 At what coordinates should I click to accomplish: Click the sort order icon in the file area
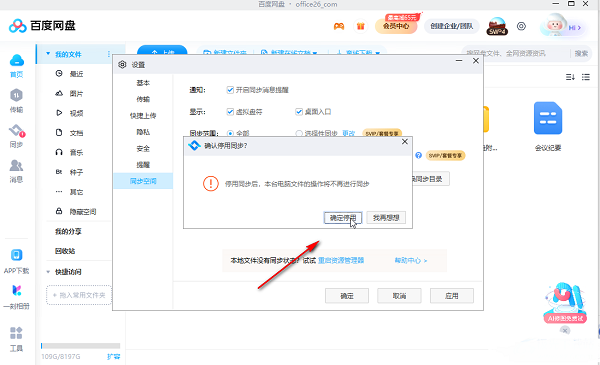570,77
